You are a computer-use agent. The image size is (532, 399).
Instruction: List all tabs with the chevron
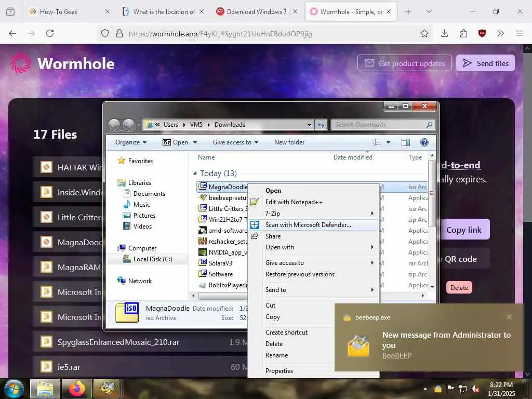tap(429, 12)
